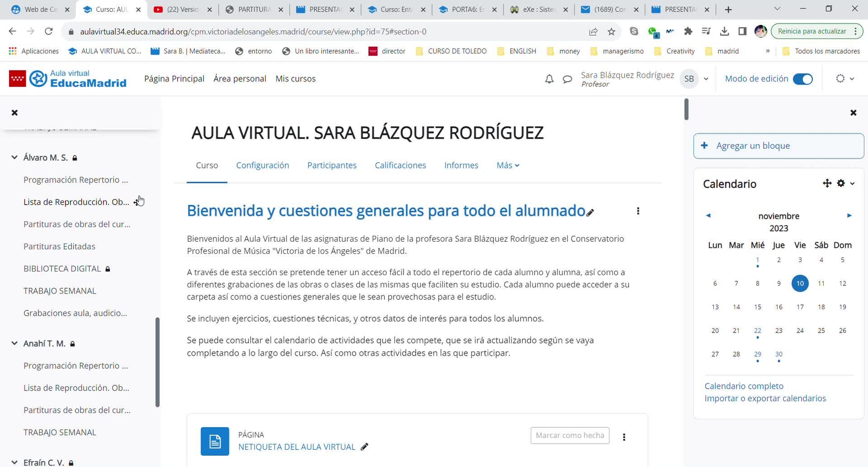Go to Página Principal
868x467 pixels.
point(174,79)
